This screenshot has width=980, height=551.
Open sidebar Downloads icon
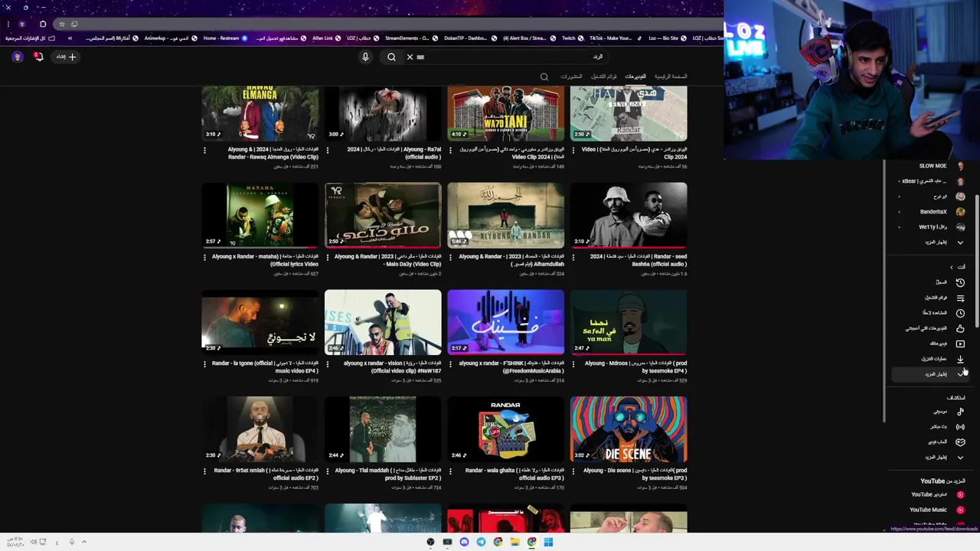pos(960,359)
